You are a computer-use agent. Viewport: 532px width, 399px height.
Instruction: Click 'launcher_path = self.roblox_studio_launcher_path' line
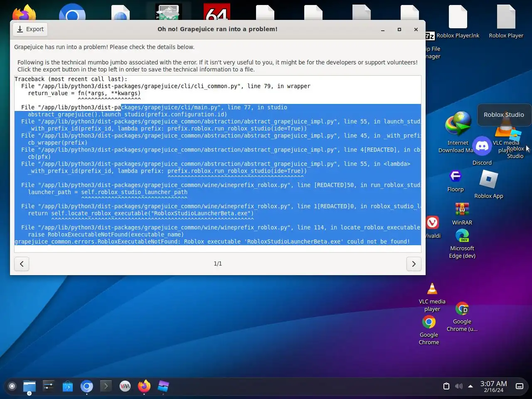108,192
